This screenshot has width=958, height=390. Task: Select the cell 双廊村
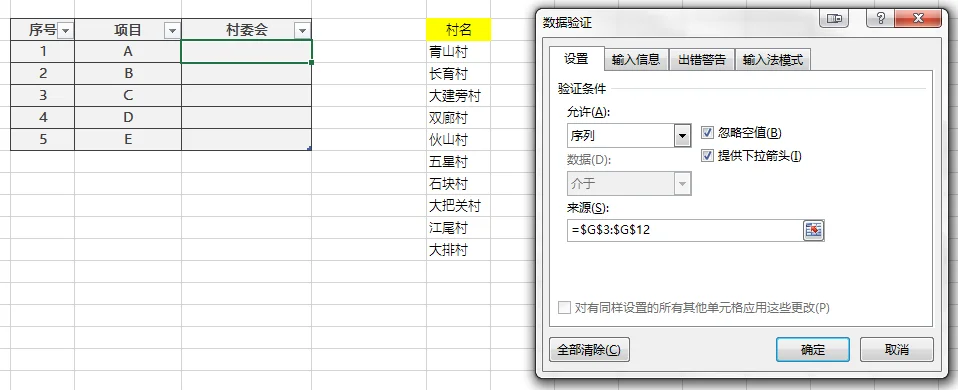pos(458,118)
